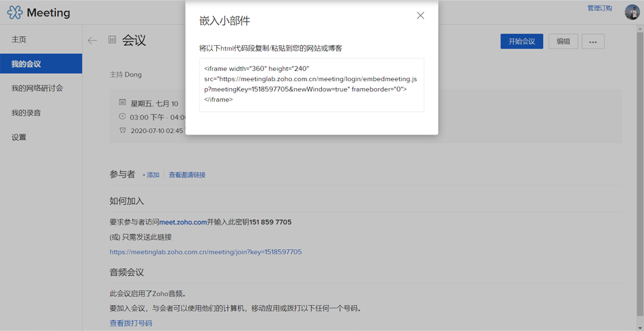Add a participant with +添加
Viewport: 644px width, 331px height.
151,175
